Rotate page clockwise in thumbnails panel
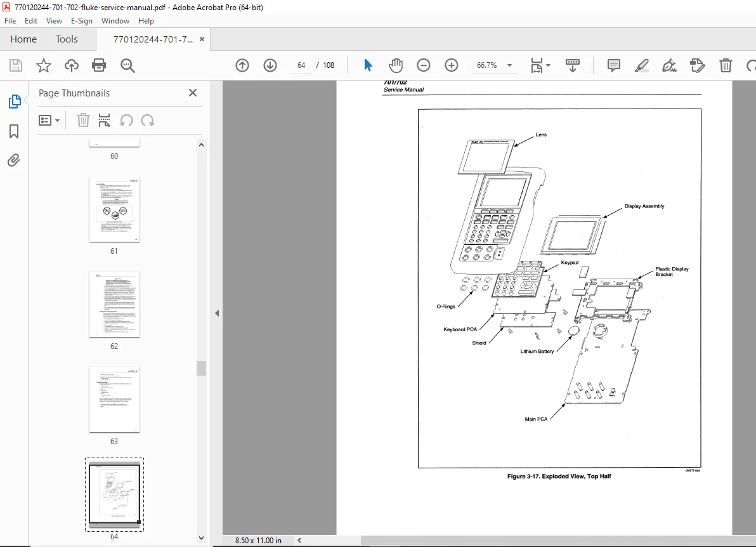The width and height of the screenshot is (756, 547). point(148,120)
